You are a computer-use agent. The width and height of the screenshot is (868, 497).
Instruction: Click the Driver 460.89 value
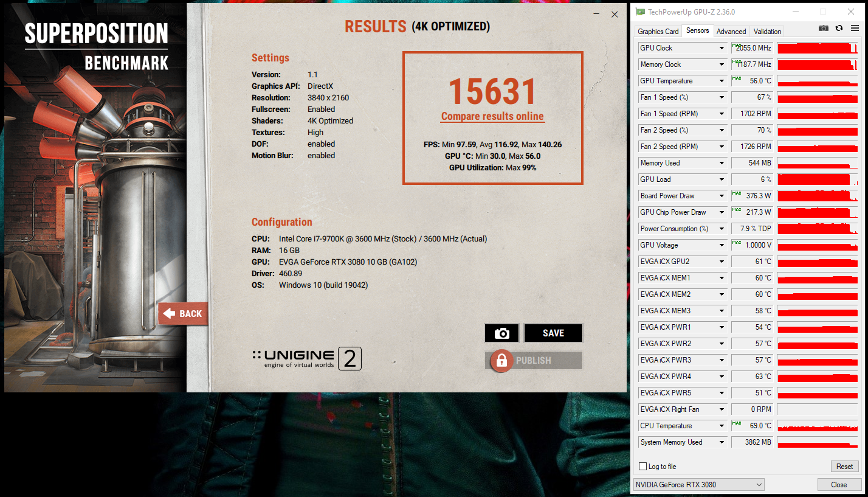click(x=291, y=273)
